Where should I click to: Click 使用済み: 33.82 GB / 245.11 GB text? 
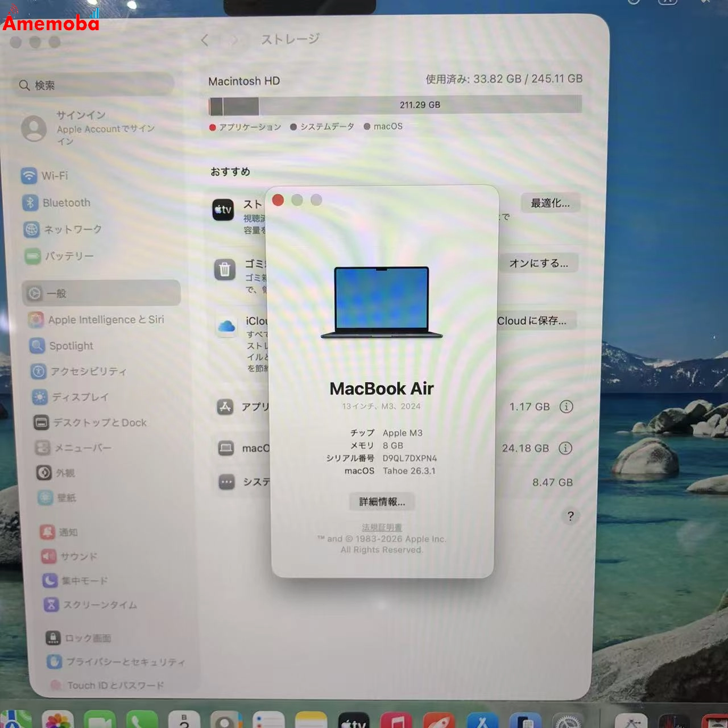(x=504, y=79)
